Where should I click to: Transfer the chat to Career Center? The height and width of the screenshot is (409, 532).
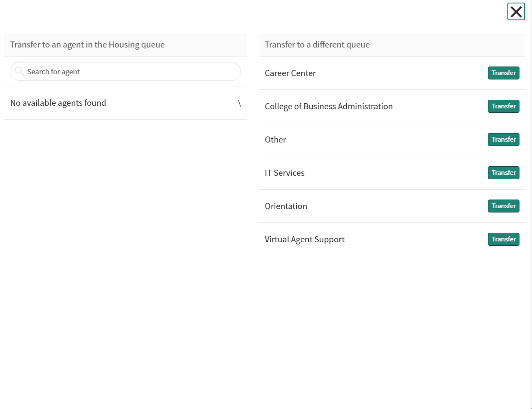coord(503,73)
